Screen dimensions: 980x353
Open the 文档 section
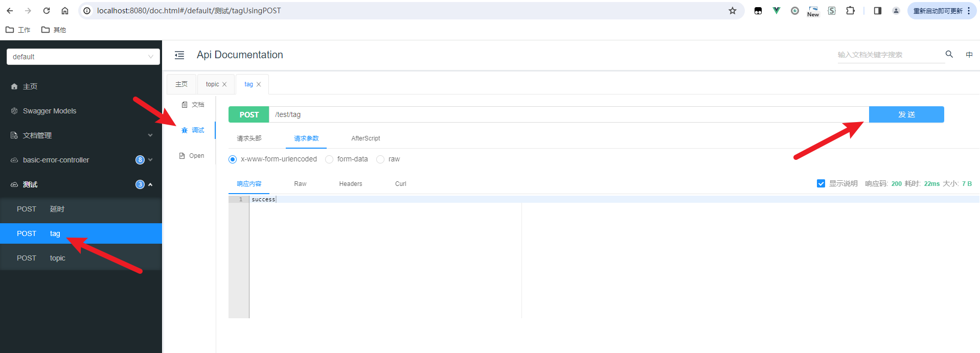click(193, 105)
